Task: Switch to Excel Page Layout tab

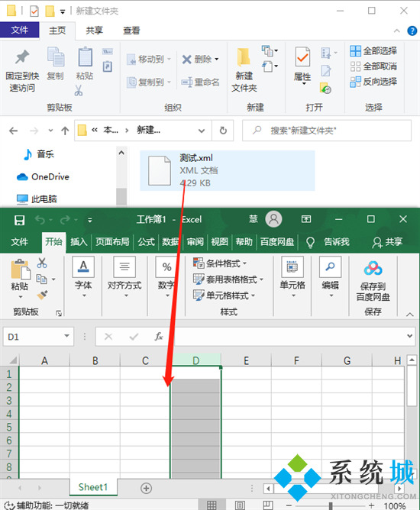Action: (112, 242)
